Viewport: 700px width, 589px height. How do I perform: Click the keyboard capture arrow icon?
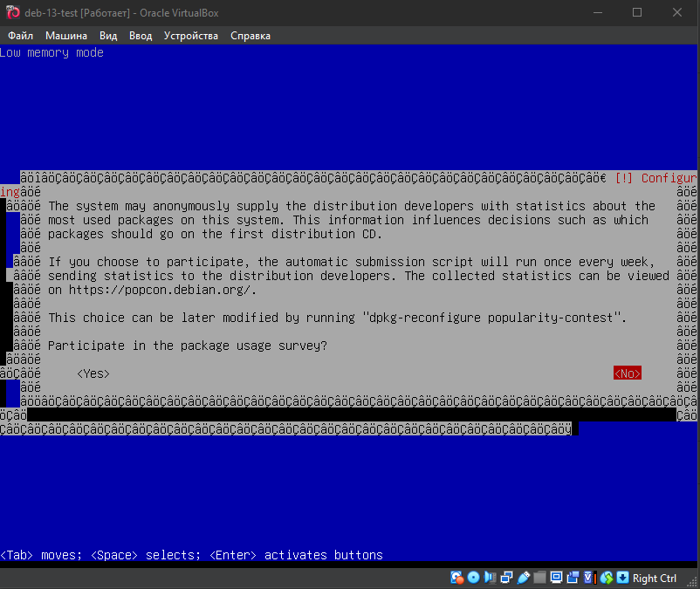(x=622, y=578)
